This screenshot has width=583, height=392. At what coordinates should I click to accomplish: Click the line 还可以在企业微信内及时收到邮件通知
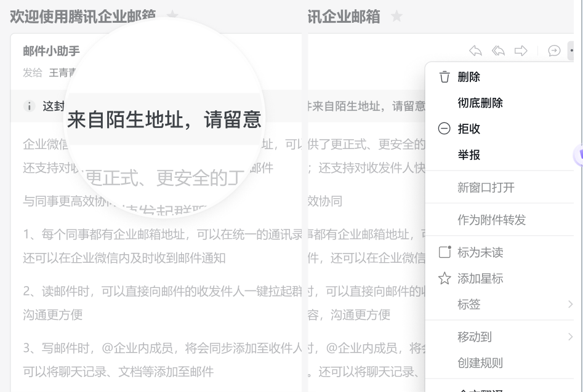pos(124,258)
